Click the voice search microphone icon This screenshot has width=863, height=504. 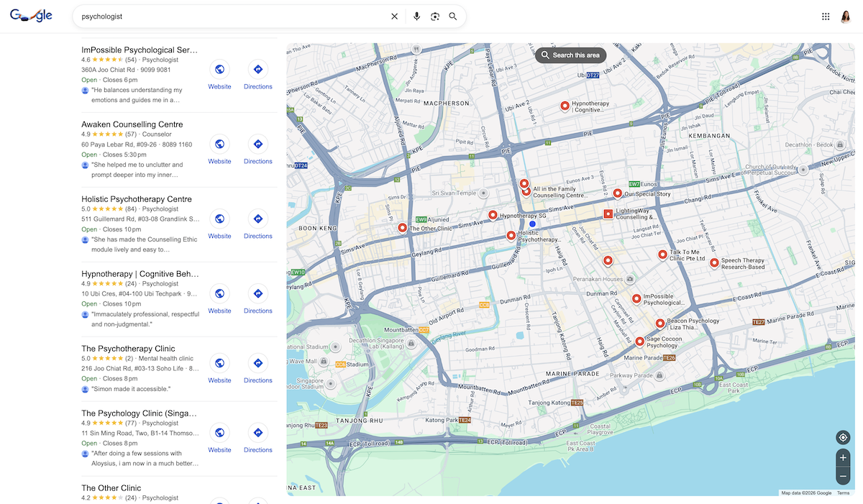tap(416, 16)
